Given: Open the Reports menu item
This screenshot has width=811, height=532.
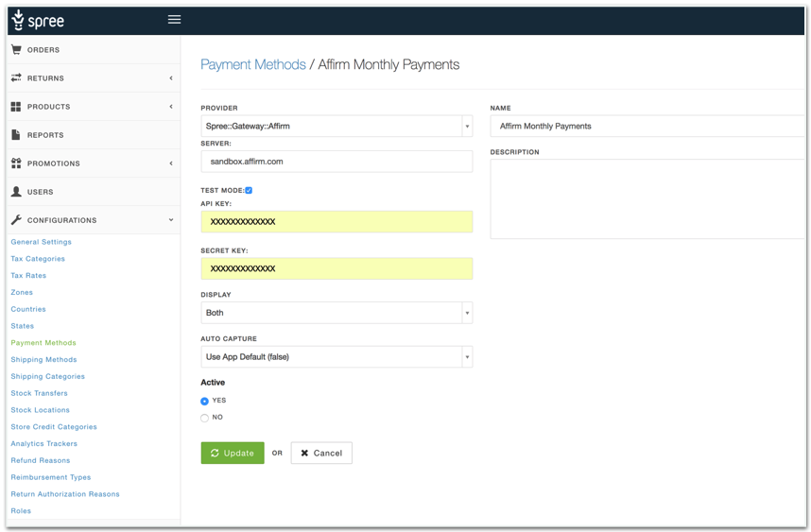Looking at the screenshot, I should pyautogui.click(x=94, y=135).
